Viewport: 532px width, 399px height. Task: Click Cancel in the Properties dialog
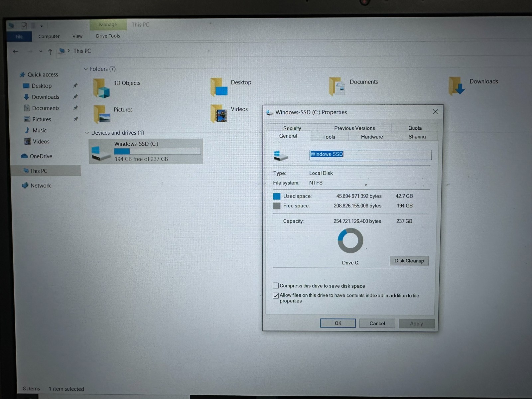click(377, 323)
